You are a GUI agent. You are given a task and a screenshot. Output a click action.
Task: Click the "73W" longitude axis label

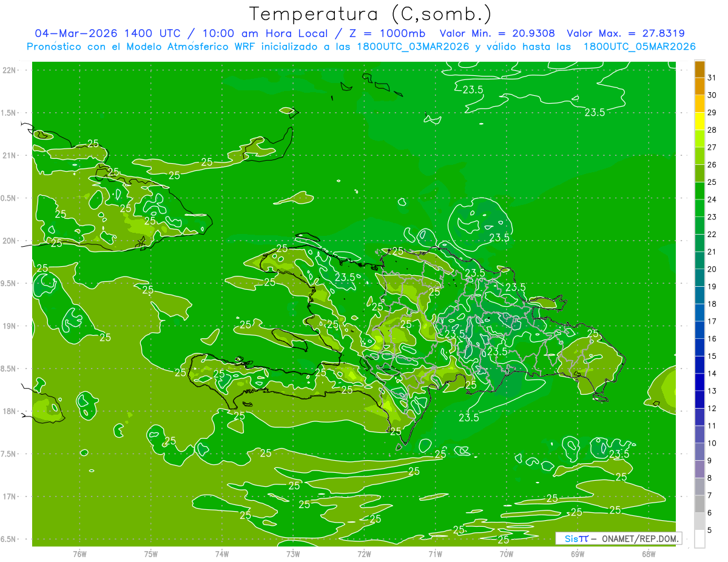[293, 554]
